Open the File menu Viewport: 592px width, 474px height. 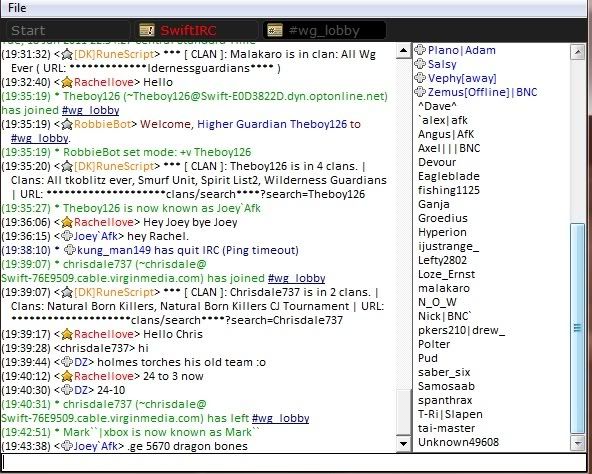17,8
